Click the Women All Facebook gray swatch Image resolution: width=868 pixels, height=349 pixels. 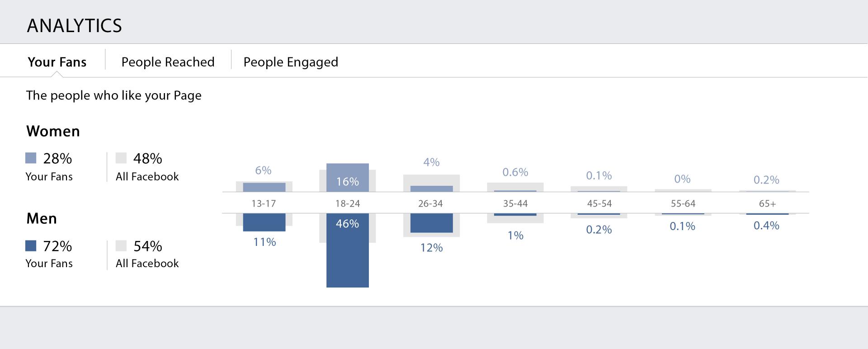[x=121, y=158]
